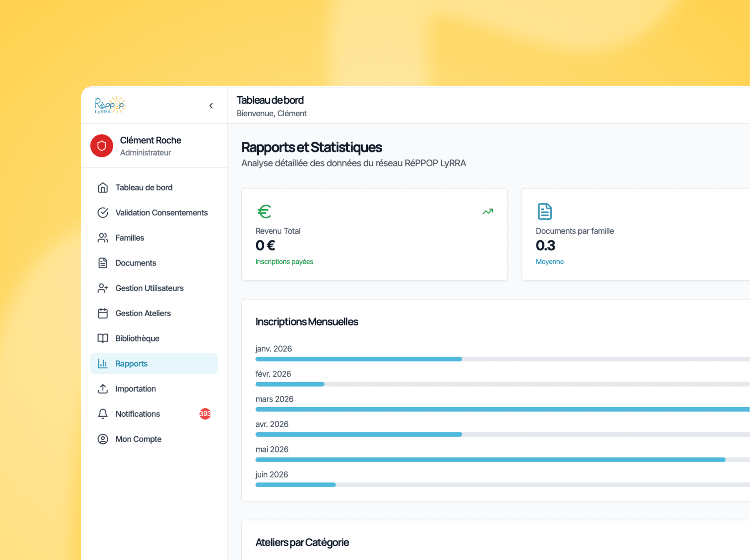The height and width of the screenshot is (560, 750).
Task: Click the red shield avatar of Clément Roche
Action: (102, 146)
